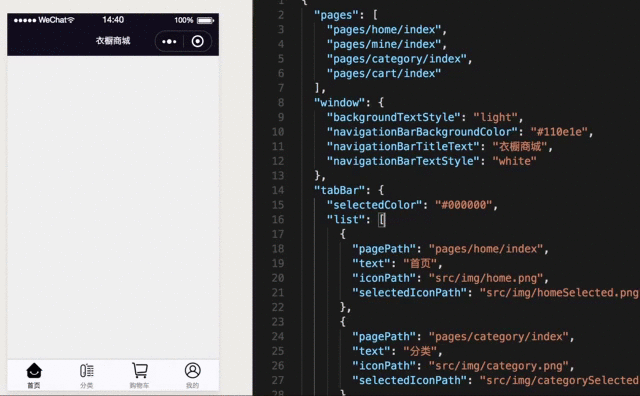640x396 pixels.
Task: Select the 首页 tab label
Action: tap(34, 385)
